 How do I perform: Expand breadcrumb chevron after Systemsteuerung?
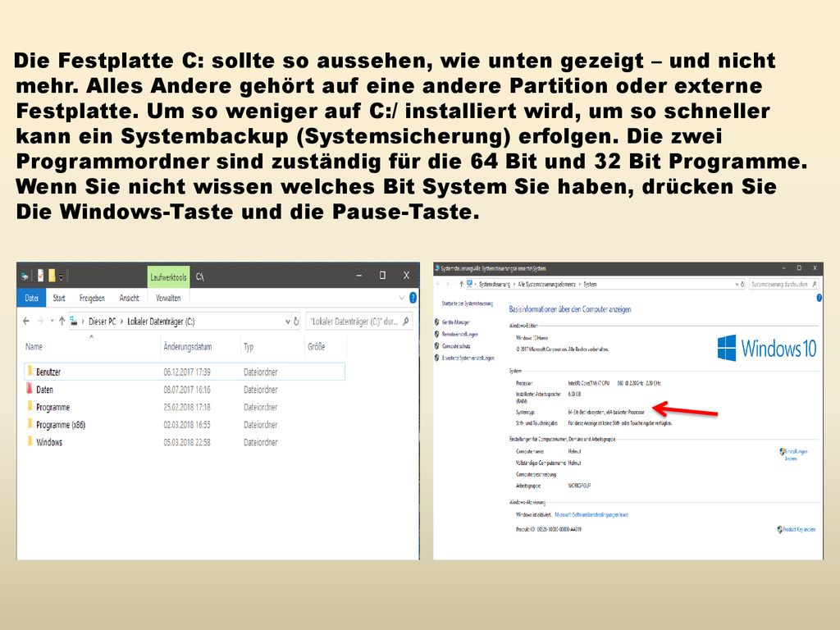click(514, 285)
